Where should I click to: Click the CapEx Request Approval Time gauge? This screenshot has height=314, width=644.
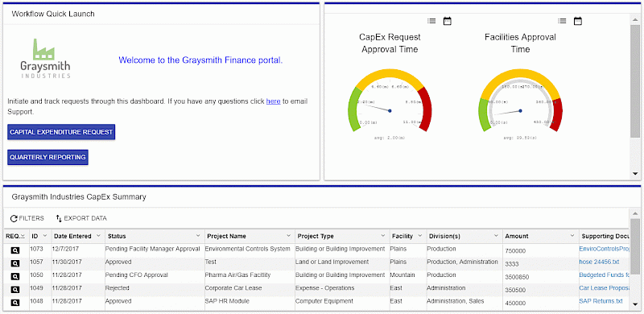[x=390, y=104]
